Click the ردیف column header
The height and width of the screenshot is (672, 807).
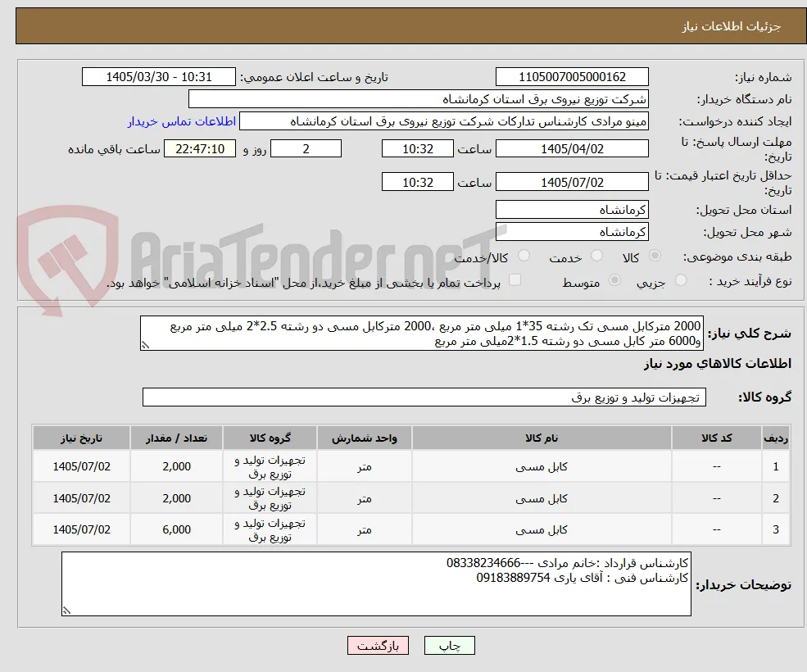[x=776, y=438]
